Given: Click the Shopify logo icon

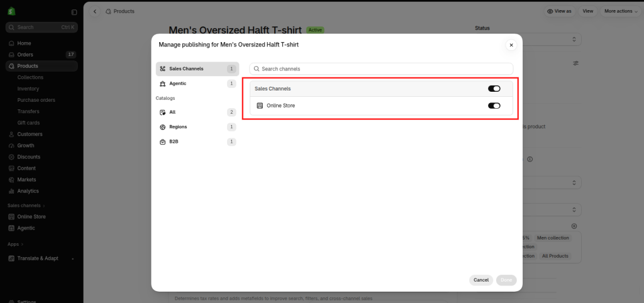Looking at the screenshot, I should (x=11, y=12).
